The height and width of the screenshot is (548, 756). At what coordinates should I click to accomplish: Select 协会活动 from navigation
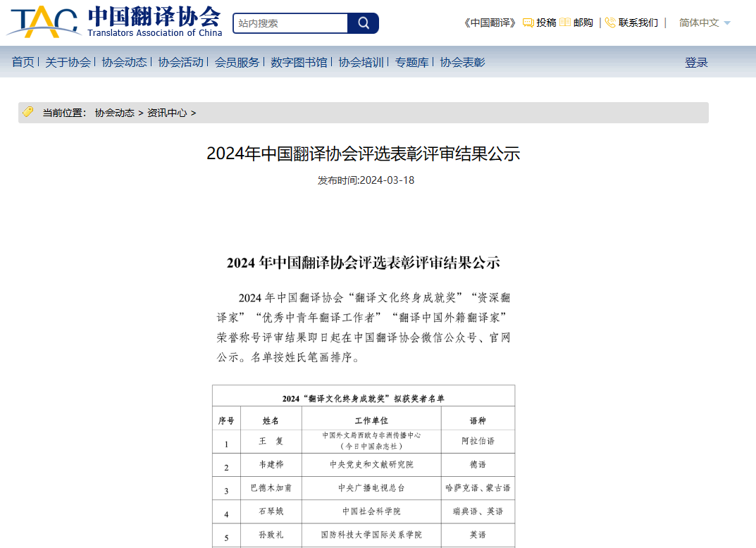(x=181, y=62)
